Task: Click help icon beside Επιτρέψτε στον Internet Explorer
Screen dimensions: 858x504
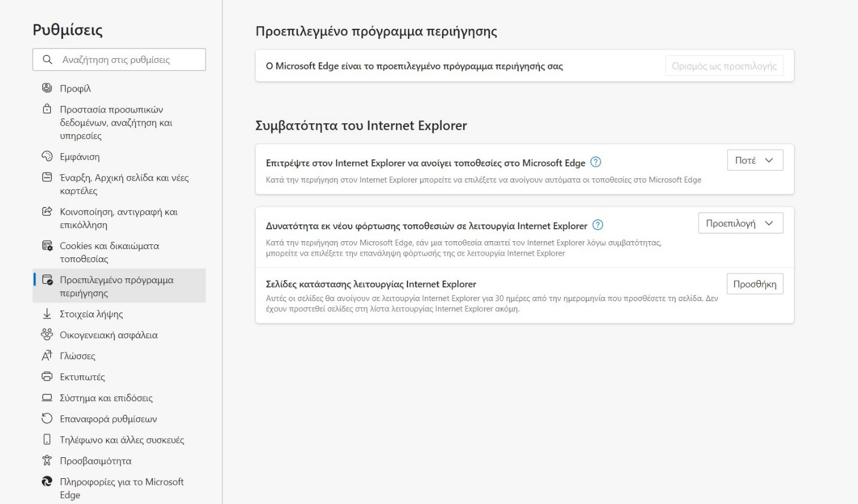Action: [596, 162]
